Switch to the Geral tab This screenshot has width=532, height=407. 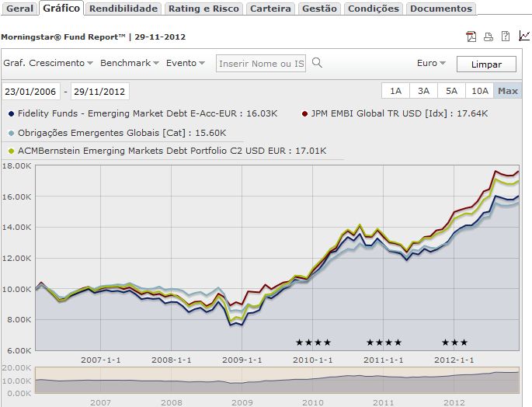[x=19, y=9]
